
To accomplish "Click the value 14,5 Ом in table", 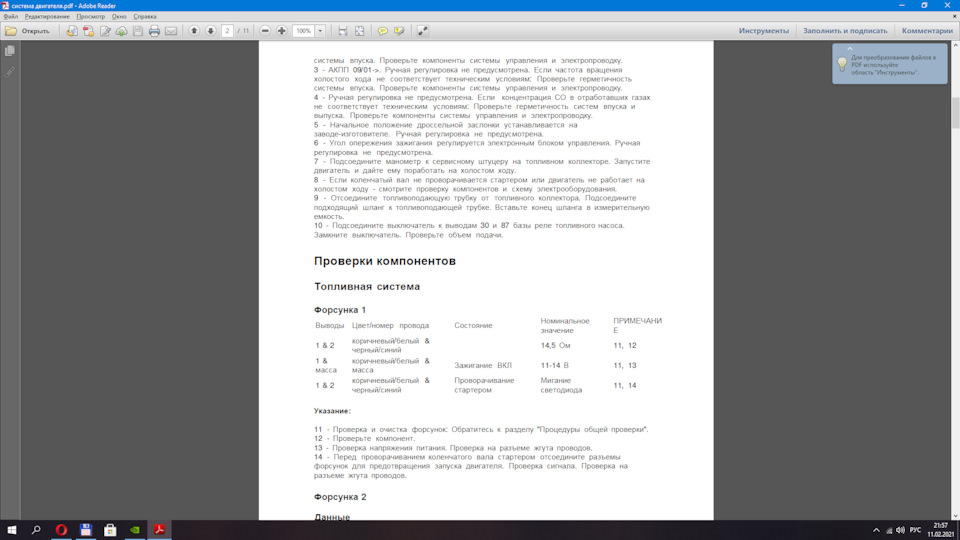I will [555, 345].
